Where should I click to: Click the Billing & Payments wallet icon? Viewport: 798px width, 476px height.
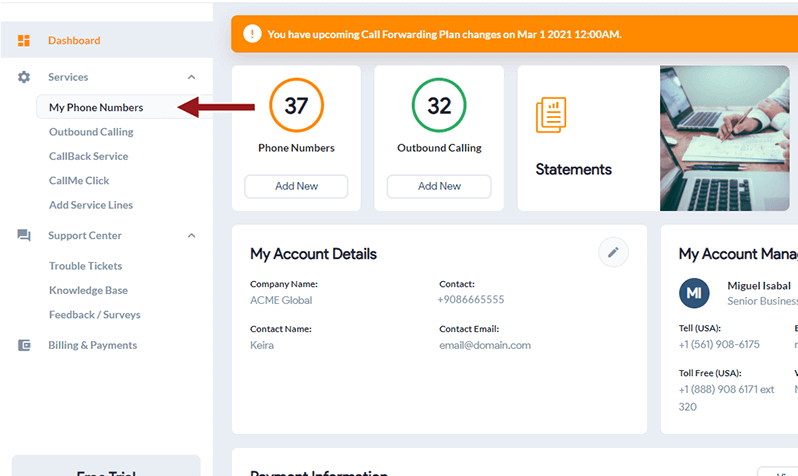(x=24, y=345)
